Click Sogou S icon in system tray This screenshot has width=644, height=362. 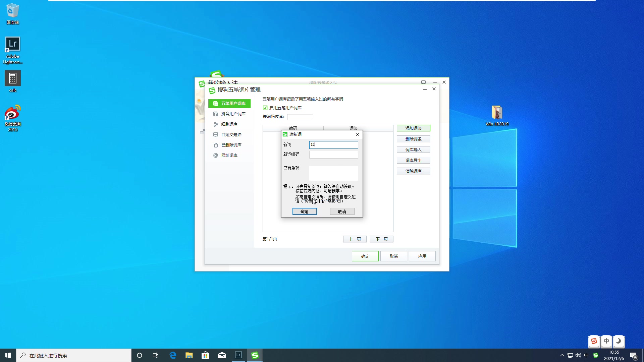click(596, 355)
